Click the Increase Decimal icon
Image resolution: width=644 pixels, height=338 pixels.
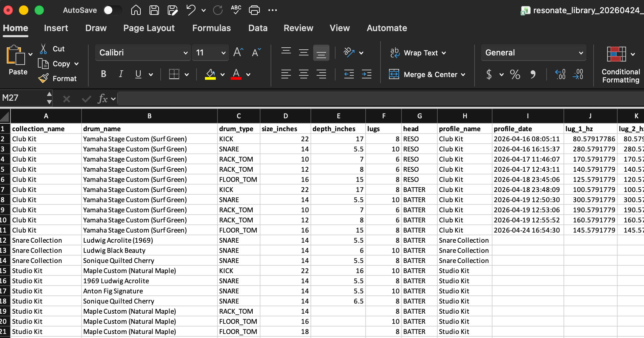pos(560,74)
